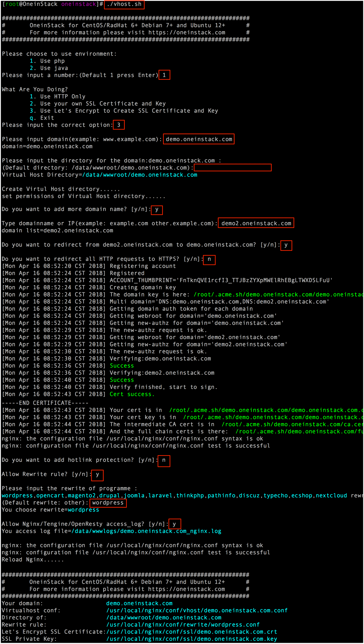
Task: Click 'Use your own SSL Certificate and Key'
Action: 103,103
